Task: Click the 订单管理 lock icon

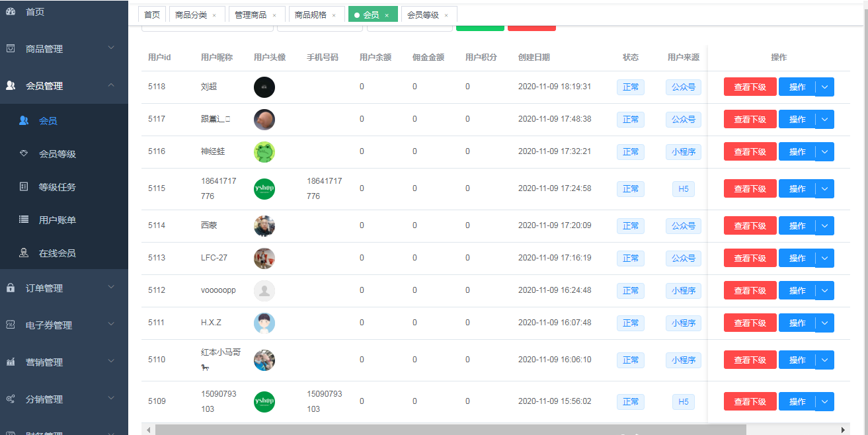Action: (x=11, y=288)
